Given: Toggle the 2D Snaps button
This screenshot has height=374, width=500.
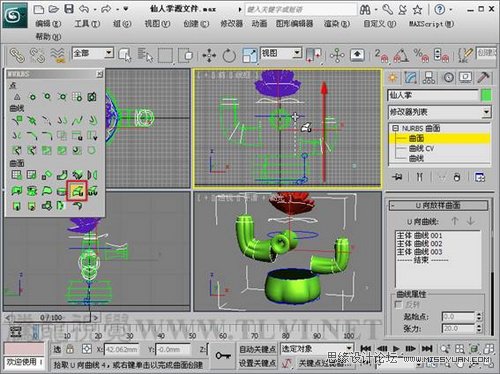Looking at the screenshot, I should [381, 56].
